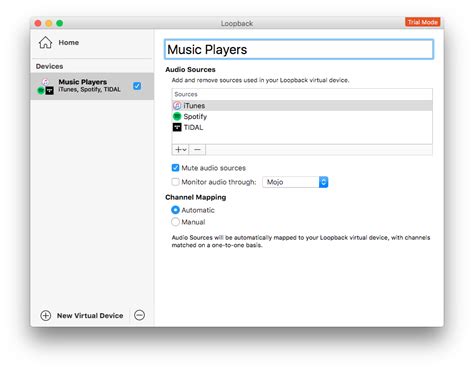This screenshot has width=474, height=370.
Task: Select the Spotify source row
Action: 302,116
